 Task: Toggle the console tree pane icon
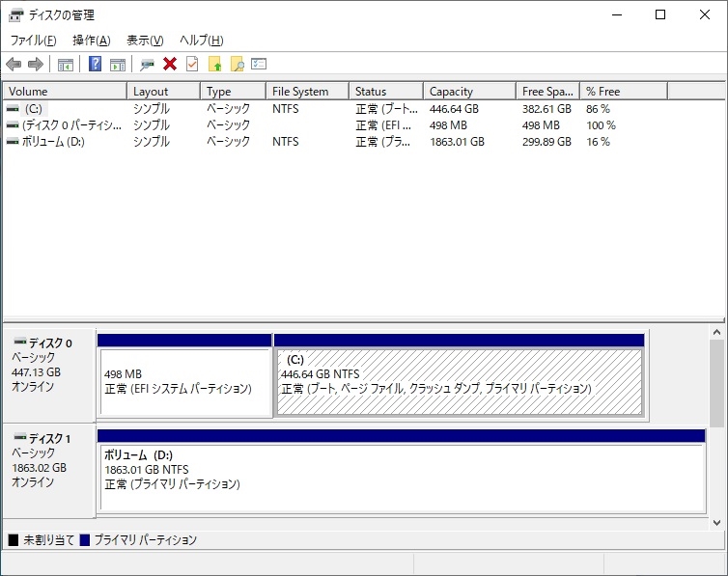[66, 65]
